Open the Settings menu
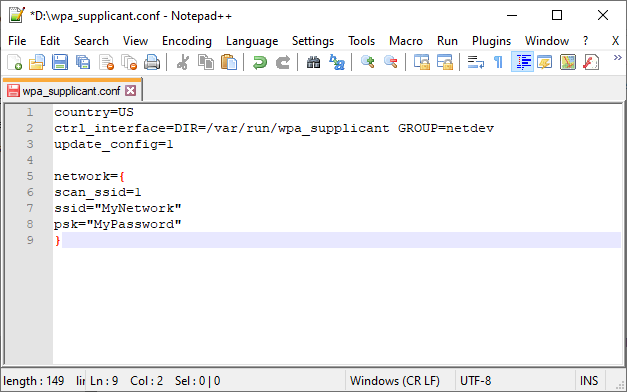627x392 pixels. (313, 41)
